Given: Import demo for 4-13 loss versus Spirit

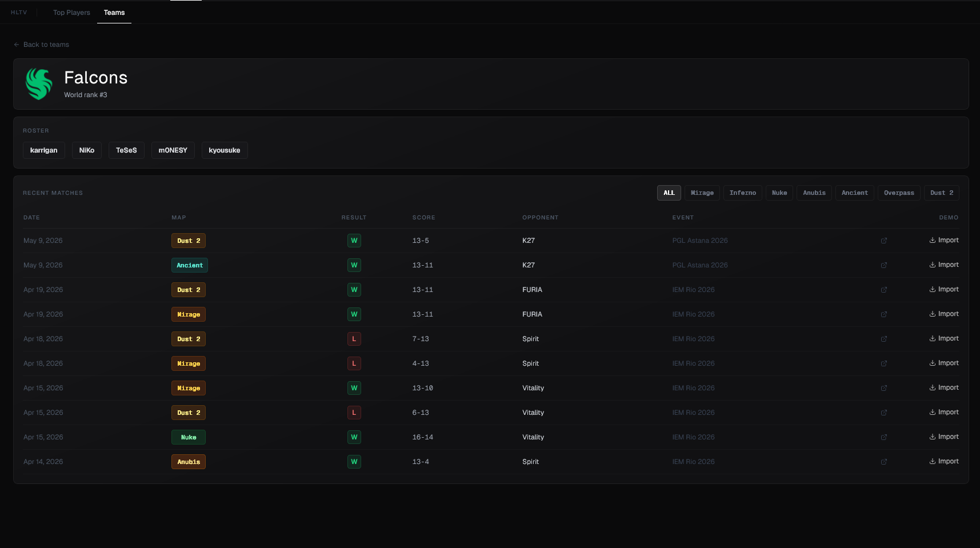Looking at the screenshot, I should (x=944, y=363).
